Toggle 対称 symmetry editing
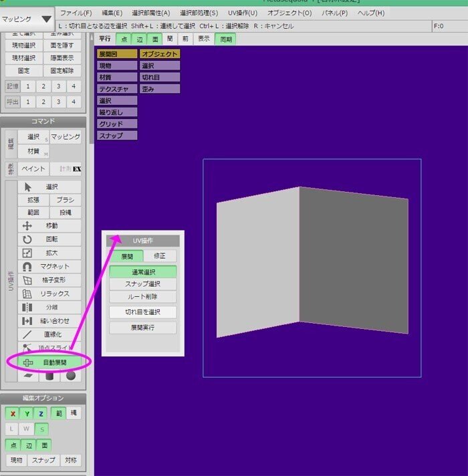Screen dimensions: 468x476 pyautogui.click(x=71, y=460)
